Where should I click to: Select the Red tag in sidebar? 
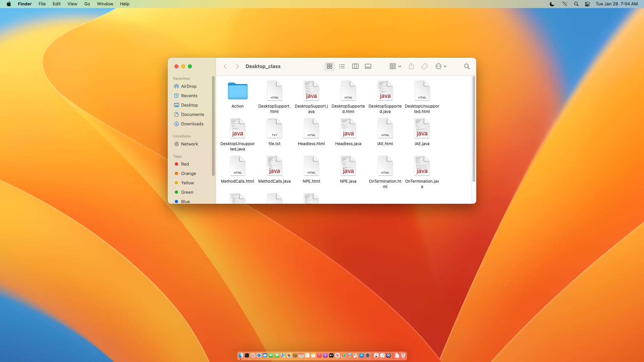185,164
